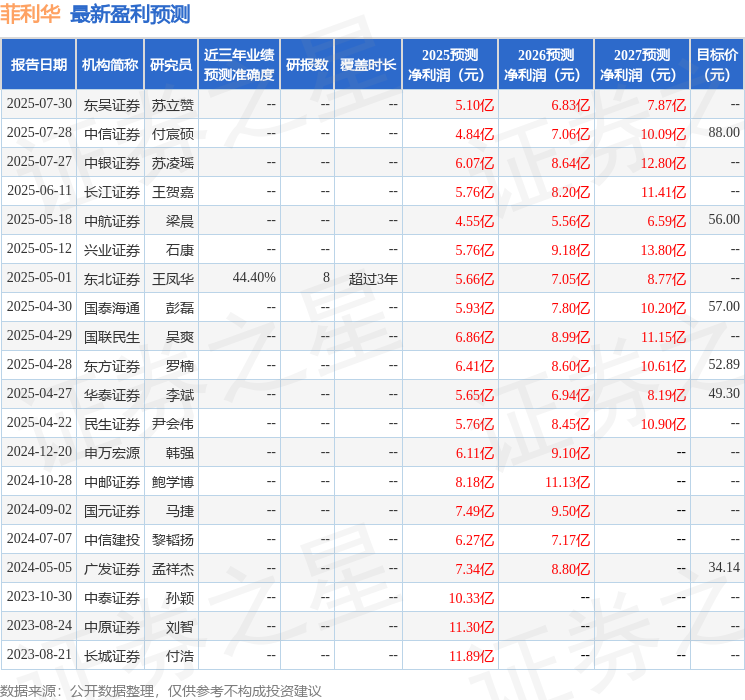The image size is (745, 700).
Task: Click target price 56.00
Action: point(724,220)
